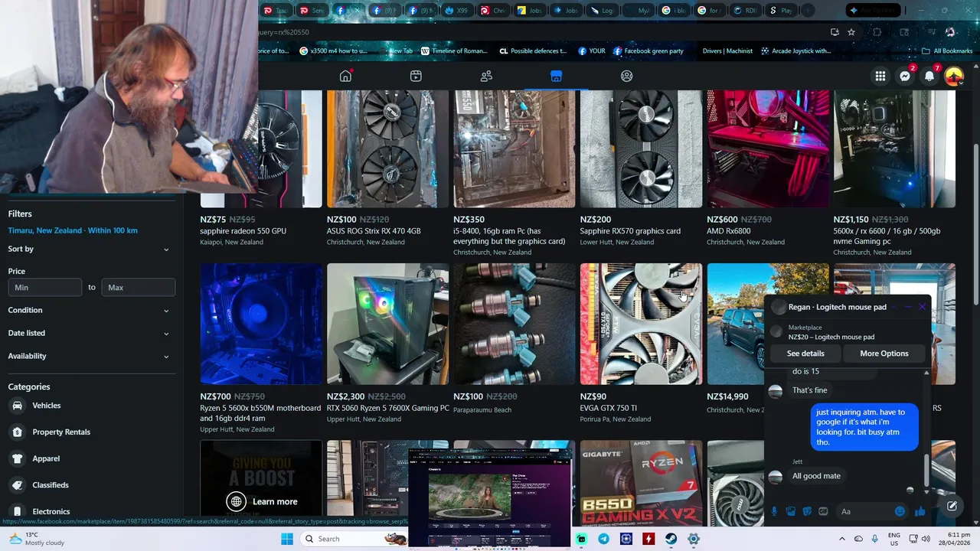Open "Drivers | Machinist" bookmark
Viewport: 980px width, 551px height.
(727, 51)
